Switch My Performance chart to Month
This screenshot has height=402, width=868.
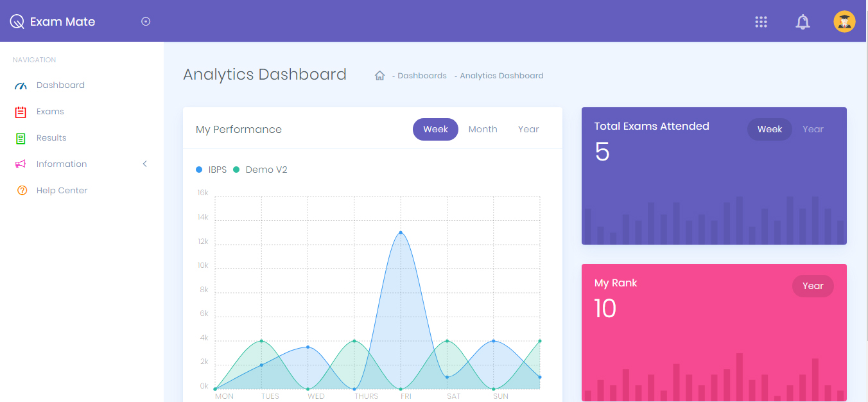(483, 129)
